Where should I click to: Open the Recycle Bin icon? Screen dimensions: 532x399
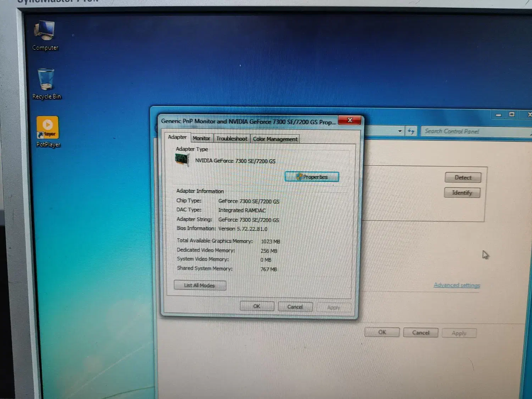click(46, 84)
